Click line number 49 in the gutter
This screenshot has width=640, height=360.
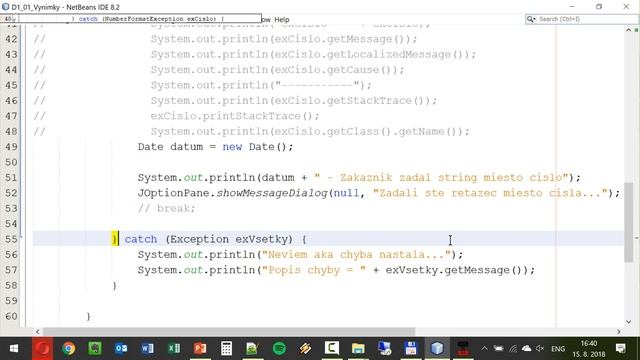[11, 147]
